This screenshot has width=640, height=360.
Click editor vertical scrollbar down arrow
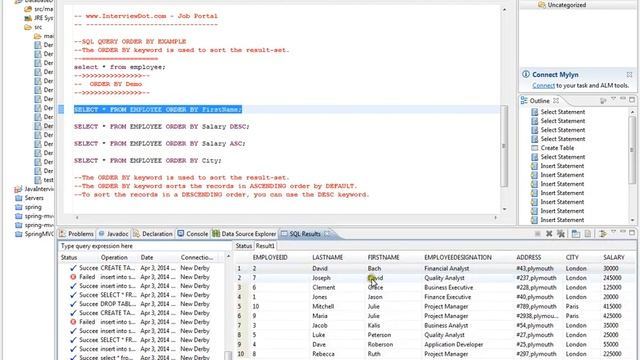(504, 209)
